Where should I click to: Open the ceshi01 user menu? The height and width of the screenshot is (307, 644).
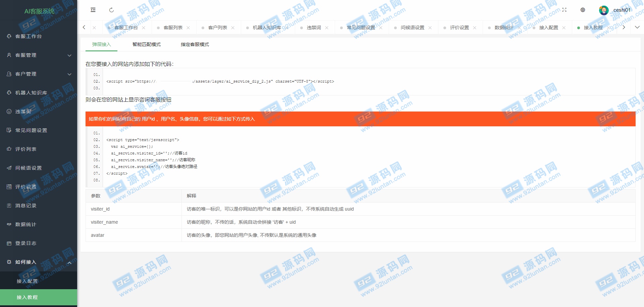pyautogui.click(x=622, y=10)
